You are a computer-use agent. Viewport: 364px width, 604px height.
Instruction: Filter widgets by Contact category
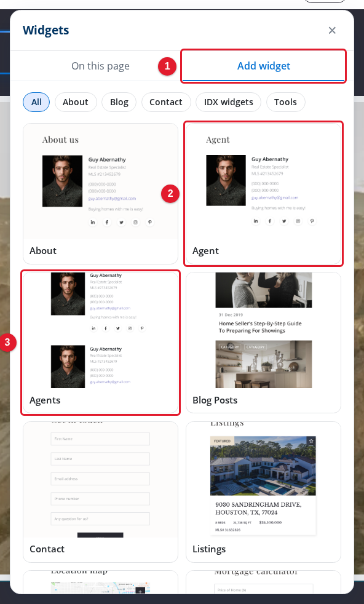tap(165, 102)
